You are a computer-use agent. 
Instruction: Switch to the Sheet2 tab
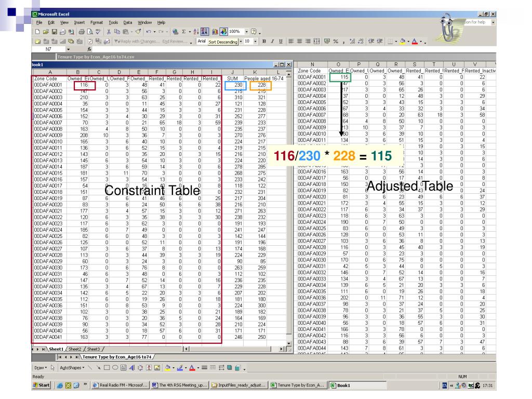coord(75,349)
